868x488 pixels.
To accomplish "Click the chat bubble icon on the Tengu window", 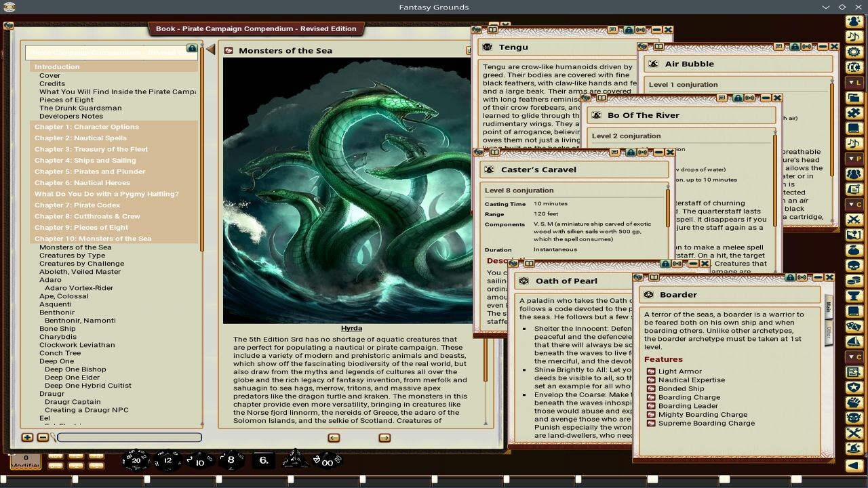I will pyautogui.click(x=612, y=30).
